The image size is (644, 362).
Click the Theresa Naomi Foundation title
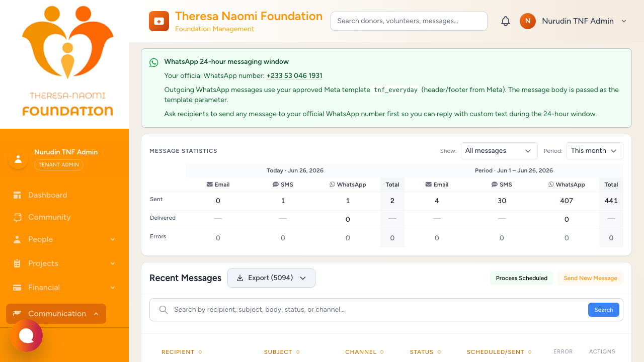tap(249, 16)
